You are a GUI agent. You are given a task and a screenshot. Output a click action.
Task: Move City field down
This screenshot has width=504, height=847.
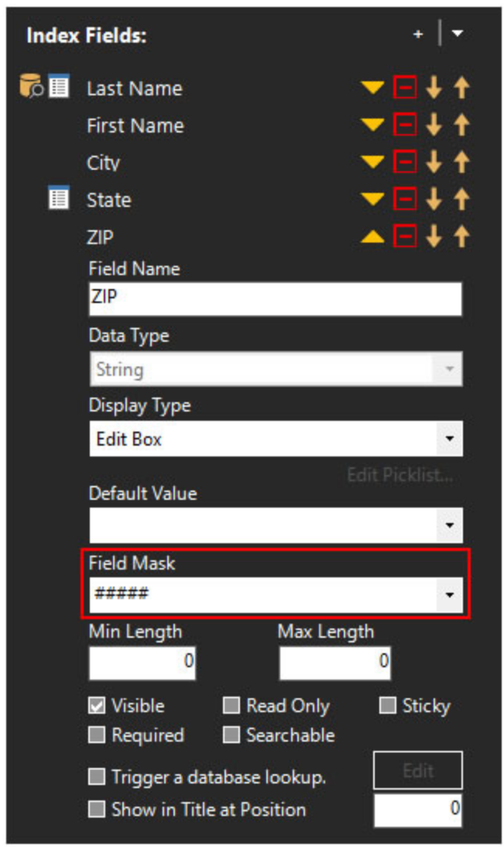(x=434, y=161)
